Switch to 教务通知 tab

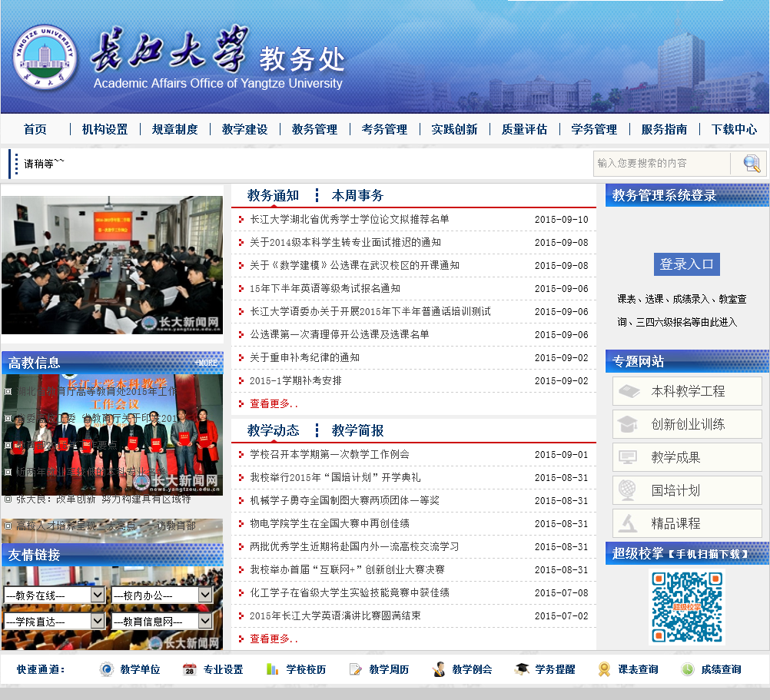point(273,195)
